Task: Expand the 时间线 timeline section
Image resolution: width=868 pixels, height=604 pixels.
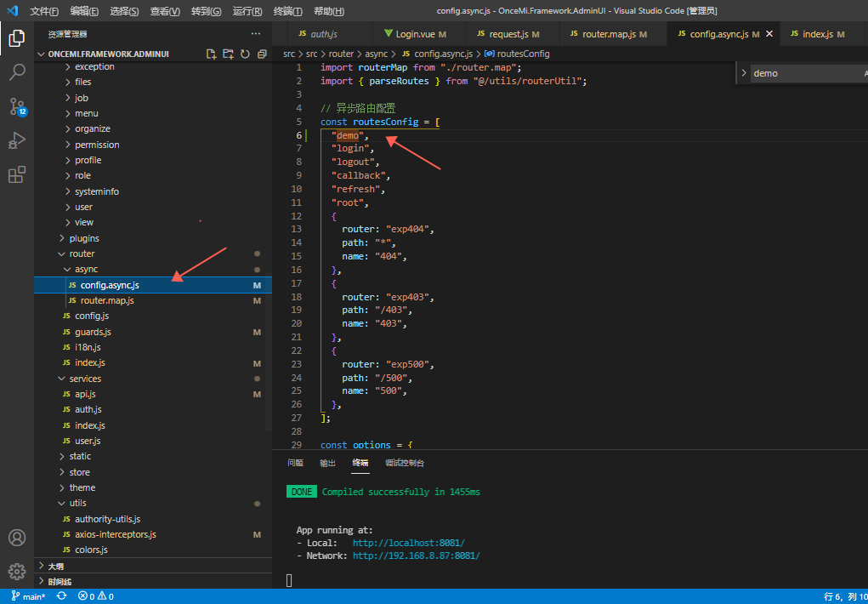Action: coord(153,581)
